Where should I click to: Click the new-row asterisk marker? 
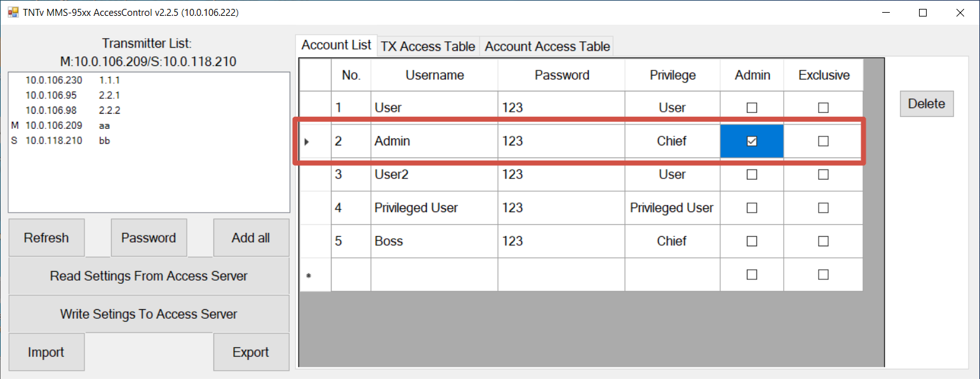309,276
